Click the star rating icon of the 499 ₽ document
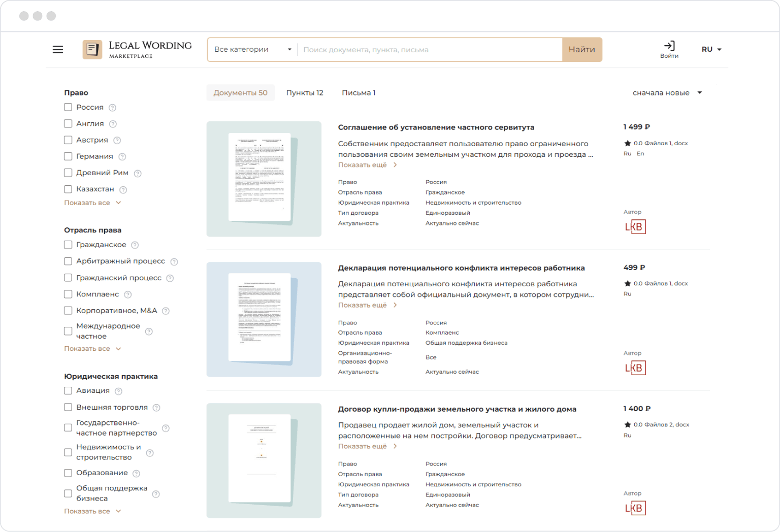 [x=627, y=284]
